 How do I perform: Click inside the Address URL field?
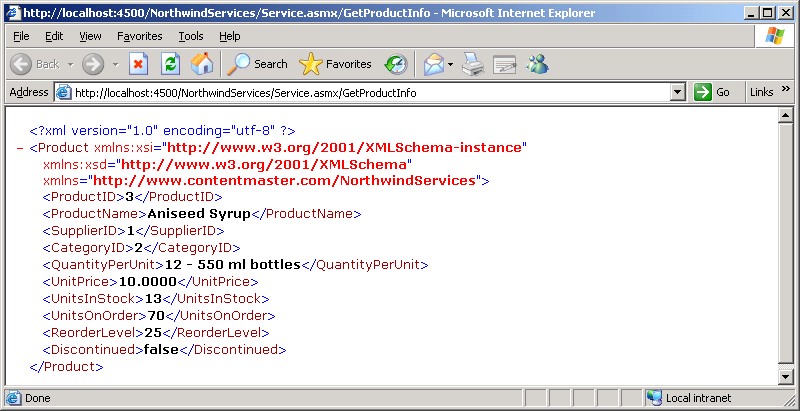click(370, 92)
